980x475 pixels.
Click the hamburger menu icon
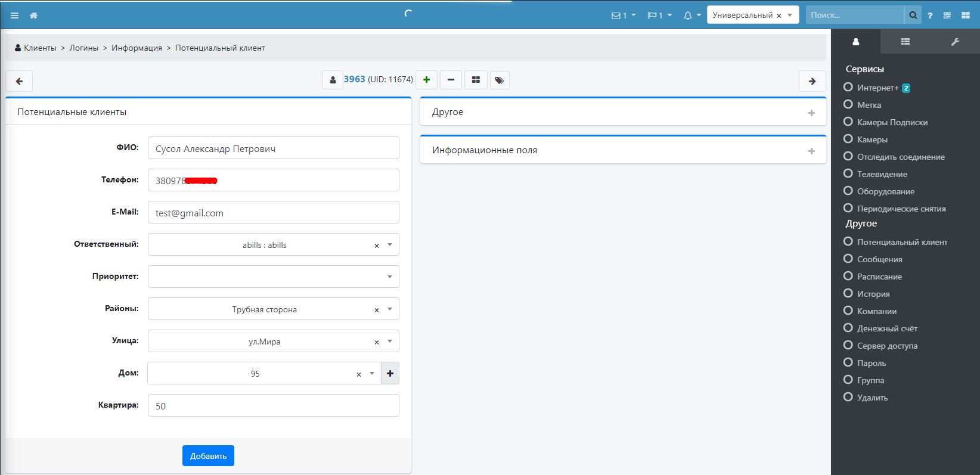(x=14, y=15)
